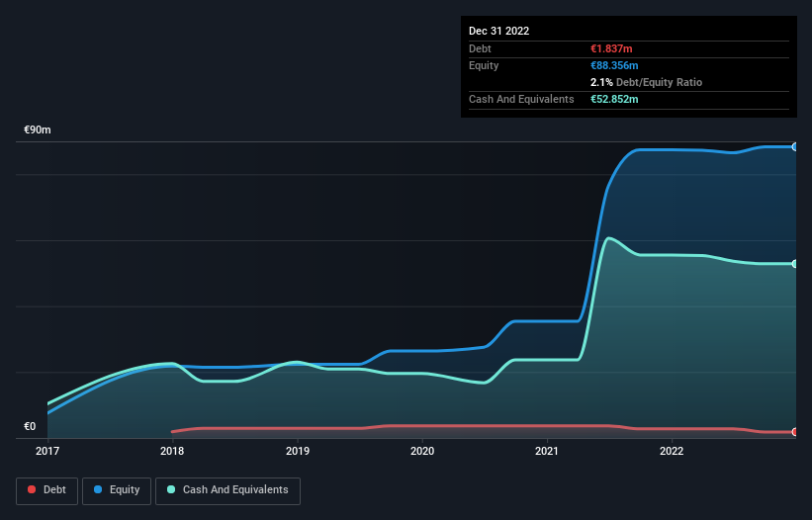Toggle the Debt series legend button
Image resolution: width=812 pixels, height=520 pixels.
coord(47,490)
